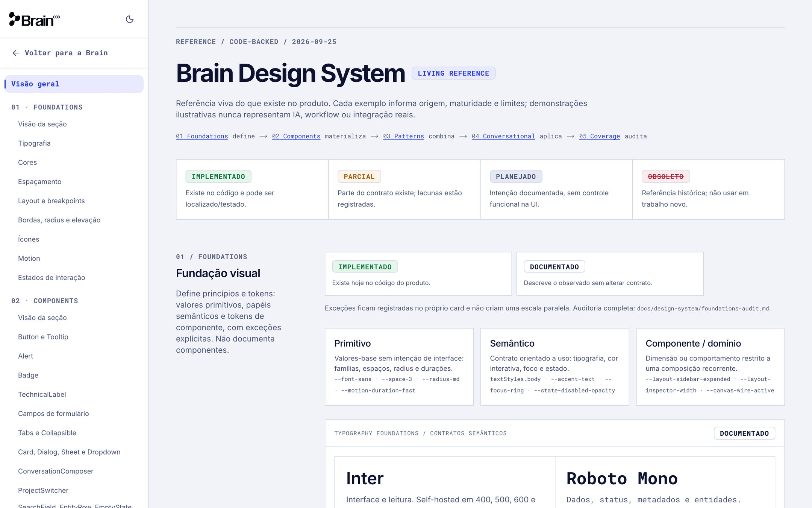The image size is (812, 508).
Task: Click the PARCIAL status badge
Action: click(359, 176)
